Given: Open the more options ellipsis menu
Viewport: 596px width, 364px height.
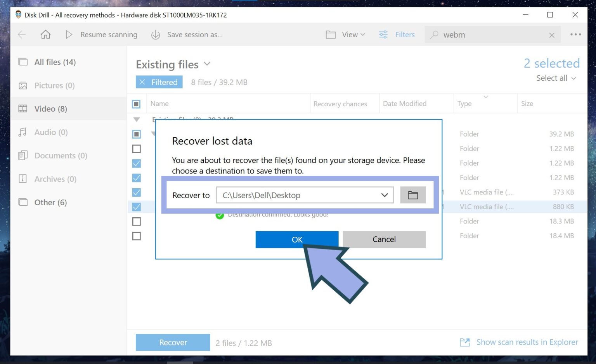Looking at the screenshot, I should click(575, 35).
